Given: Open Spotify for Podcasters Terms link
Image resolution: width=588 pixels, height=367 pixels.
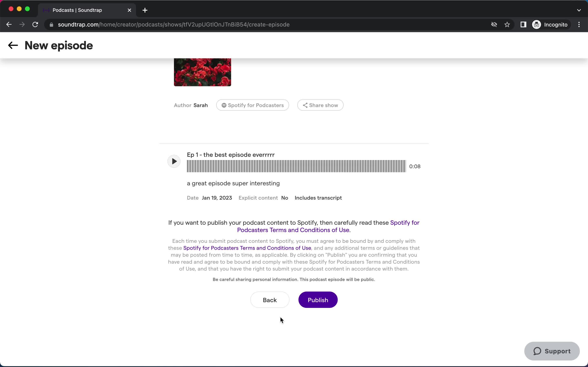Looking at the screenshot, I should [328, 226].
